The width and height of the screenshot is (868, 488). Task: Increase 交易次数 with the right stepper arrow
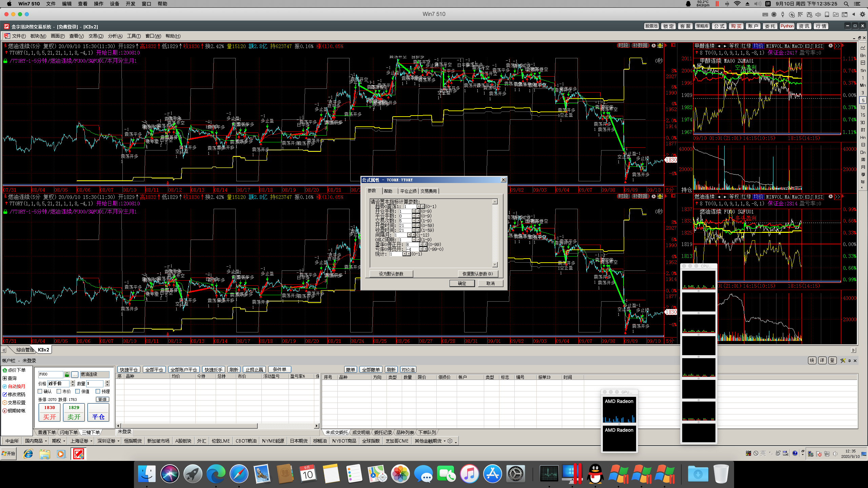click(418, 221)
